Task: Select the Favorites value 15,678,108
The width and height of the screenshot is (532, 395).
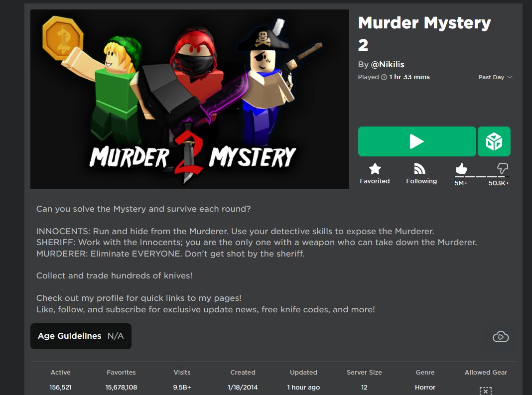Action: click(x=121, y=387)
